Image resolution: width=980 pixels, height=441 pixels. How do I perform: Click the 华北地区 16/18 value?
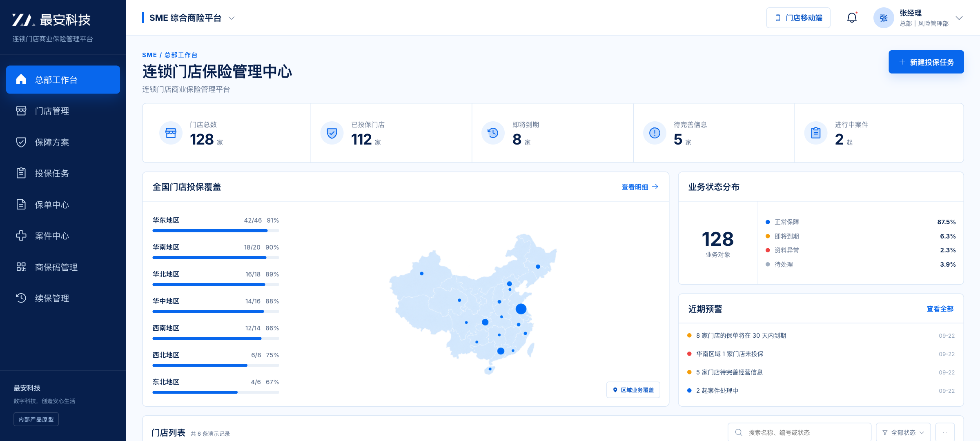(x=253, y=274)
